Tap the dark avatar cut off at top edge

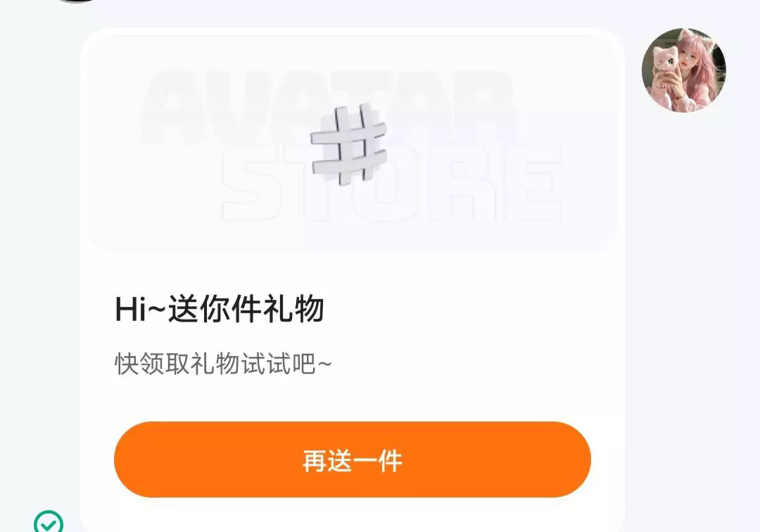pos(77,1)
